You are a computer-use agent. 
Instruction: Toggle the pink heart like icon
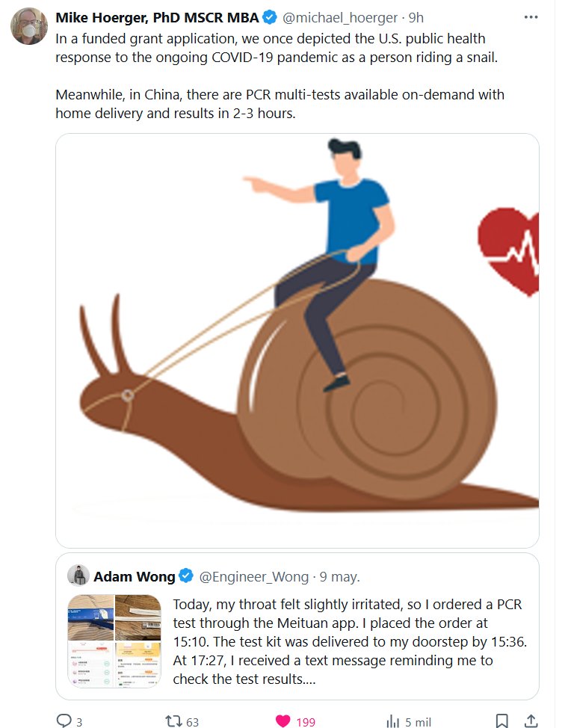pos(283,721)
